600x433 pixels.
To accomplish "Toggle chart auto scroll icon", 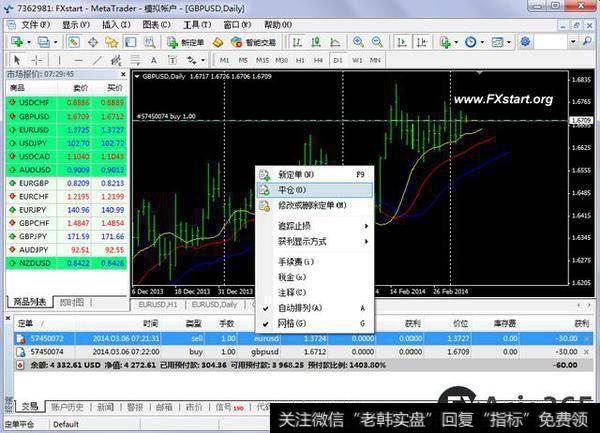I will pyautogui.click(x=402, y=42).
